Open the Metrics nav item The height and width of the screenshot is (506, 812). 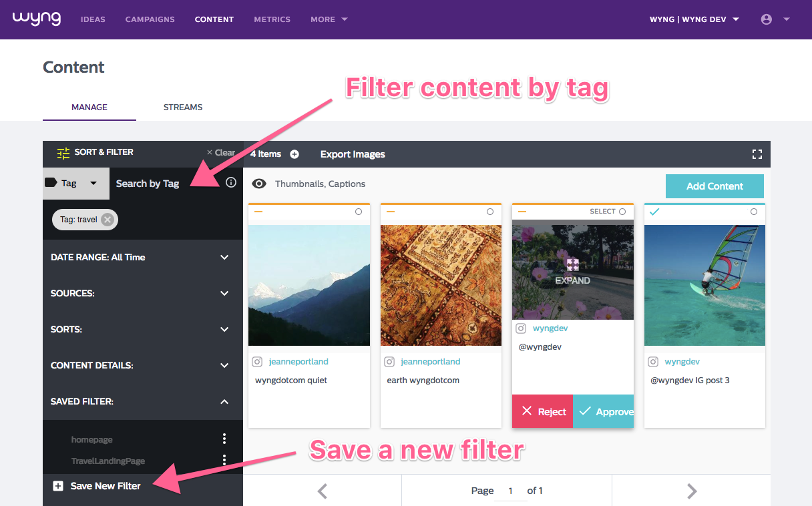pos(272,19)
